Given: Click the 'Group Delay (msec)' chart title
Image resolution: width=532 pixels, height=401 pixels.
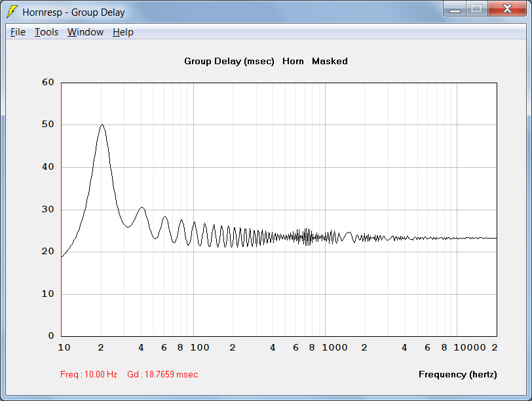Looking at the screenshot, I should point(229,62).
